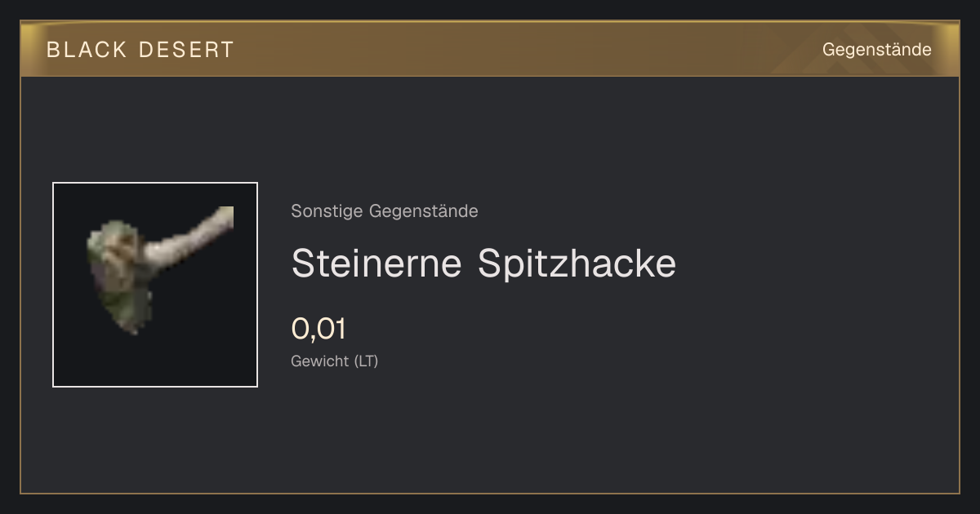980x514 pixels.
Task: Click the (LT) unit text
Action: coord(366,361)
